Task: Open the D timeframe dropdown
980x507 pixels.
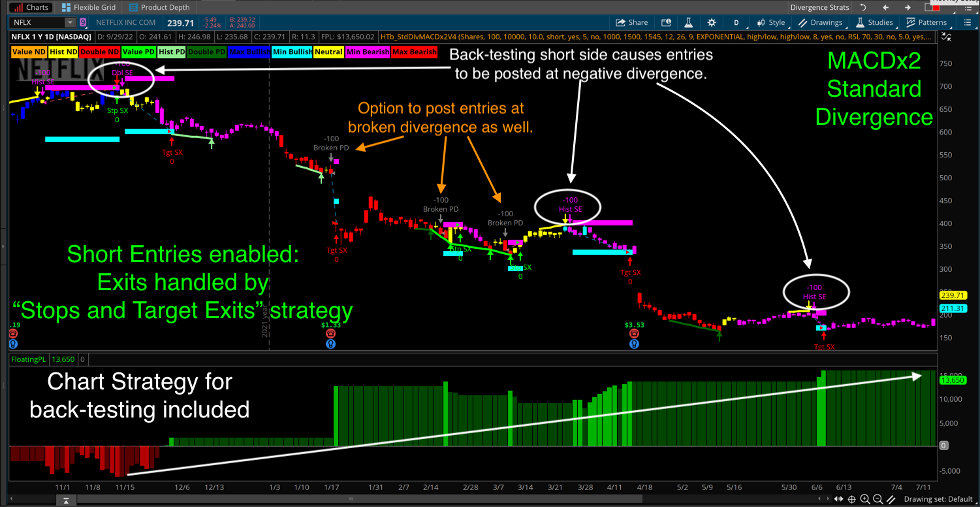Action: (736, 22)
